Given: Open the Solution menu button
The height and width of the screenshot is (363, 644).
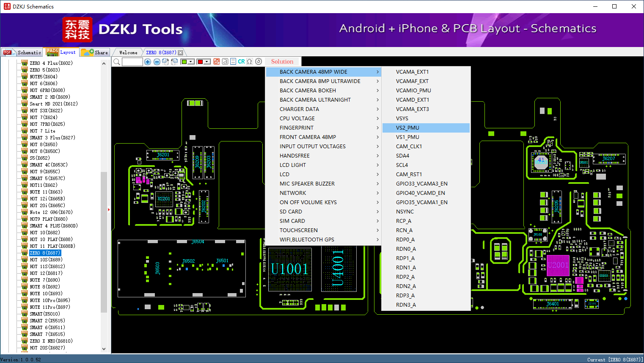Looking at the screenshot, I should pos(282,62).
